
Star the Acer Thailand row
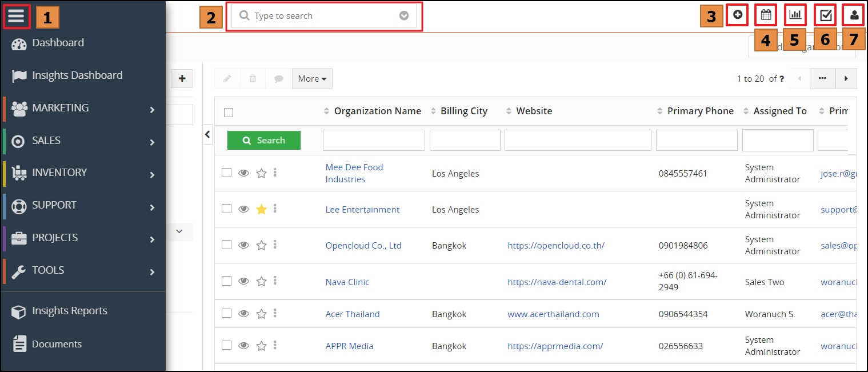[x=261, y=314]
